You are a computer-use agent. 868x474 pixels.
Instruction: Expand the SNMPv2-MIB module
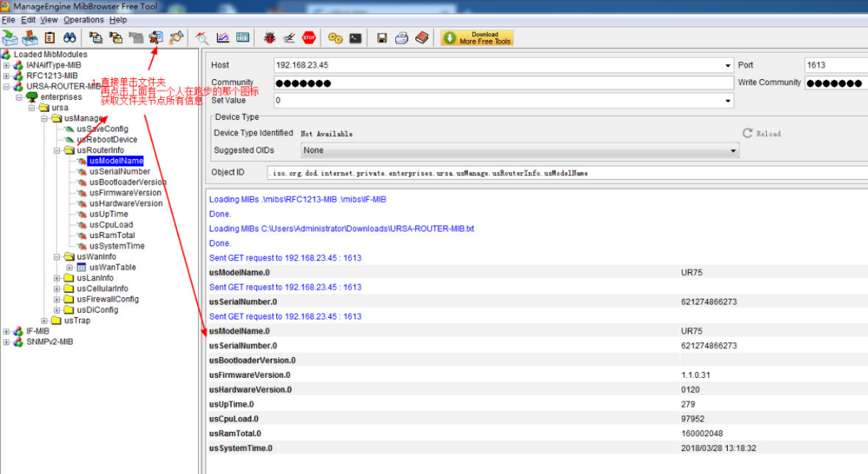click(6, 342)
